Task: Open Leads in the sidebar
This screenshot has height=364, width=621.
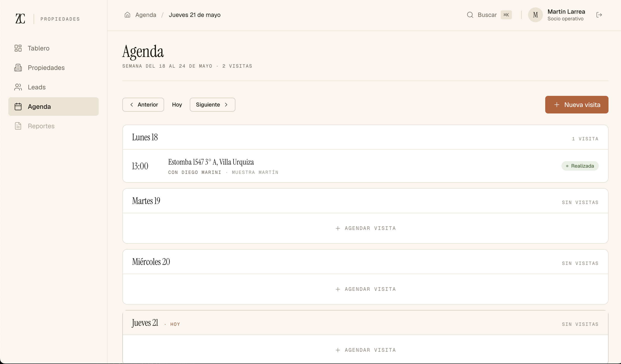Action: (x=54, y=87)
